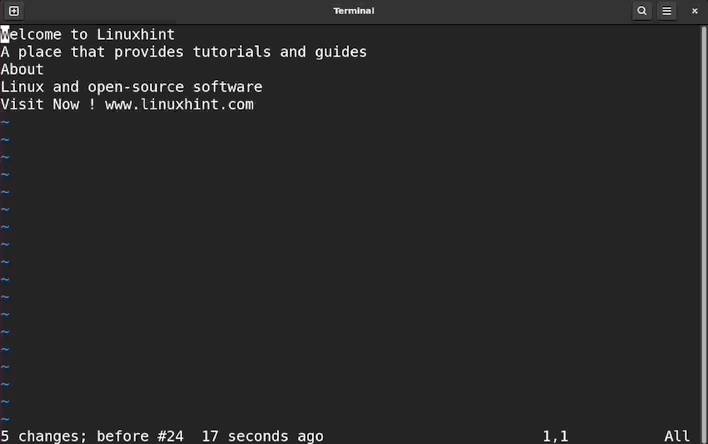Click the last tilde above status line
The height and width of the screenshot is (444, 708).
pyautogui.click(x=5, y=419)
